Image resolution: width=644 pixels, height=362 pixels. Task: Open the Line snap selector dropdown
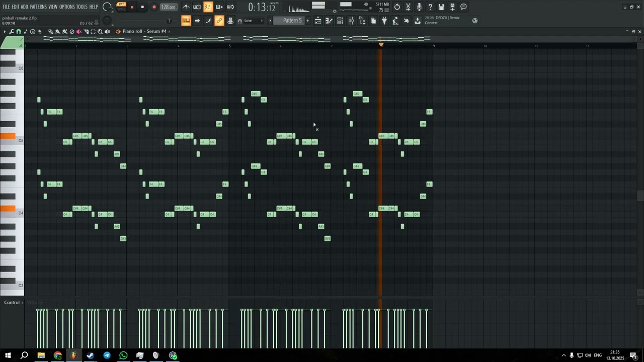click(253, 21)
